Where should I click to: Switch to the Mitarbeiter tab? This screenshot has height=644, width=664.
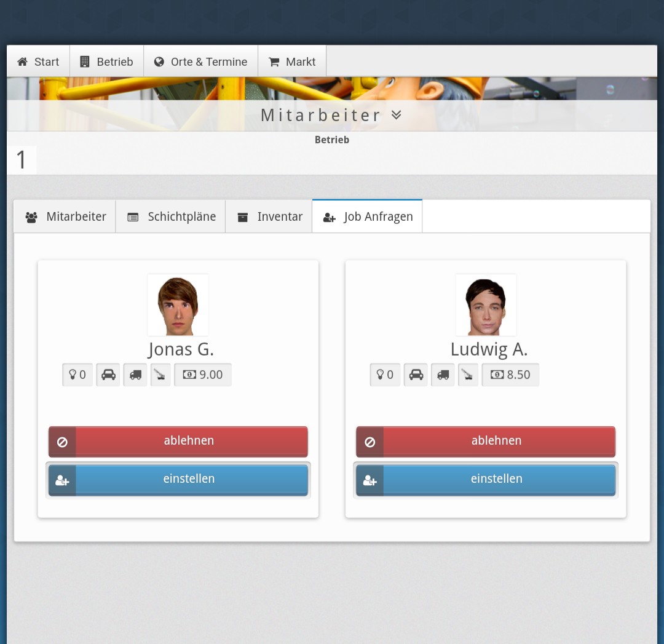coord(65,217)
